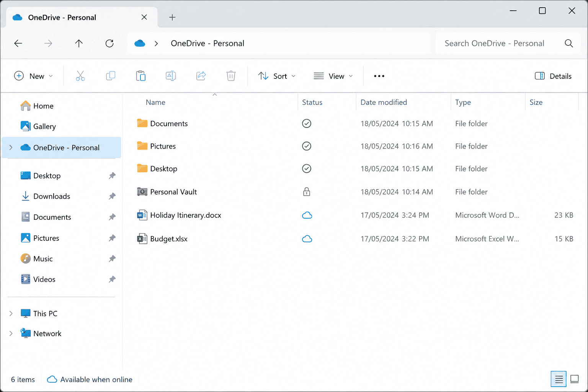Add a new tab
Image resolution: width=588 pixels, height=392 pixels.
(x=172, y=17)
